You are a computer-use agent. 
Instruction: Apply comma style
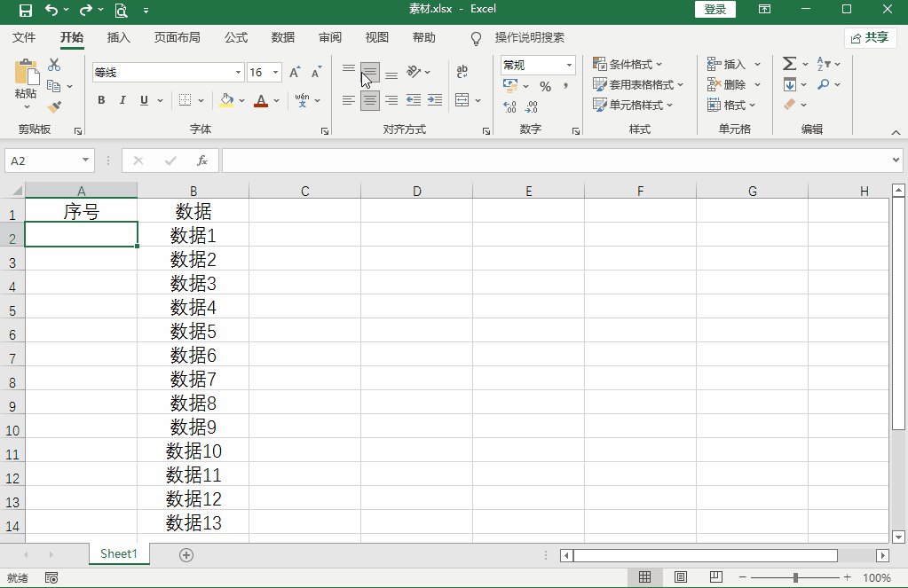[x=565, y=86]
